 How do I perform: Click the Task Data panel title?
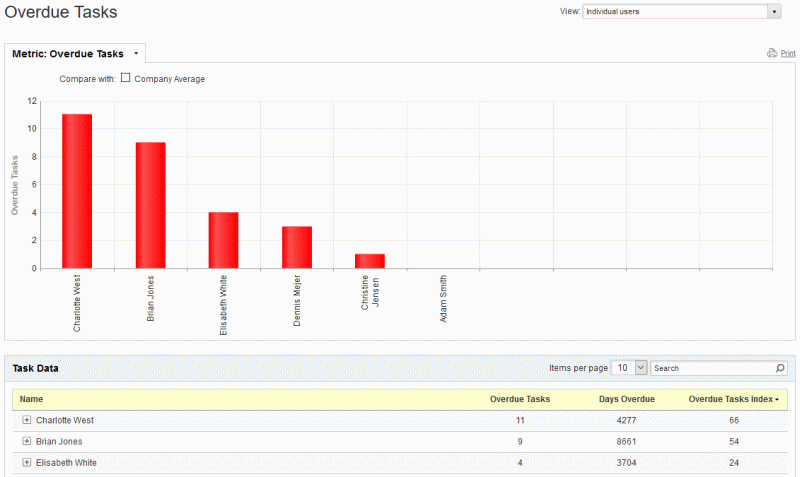(x=35, y=368)
